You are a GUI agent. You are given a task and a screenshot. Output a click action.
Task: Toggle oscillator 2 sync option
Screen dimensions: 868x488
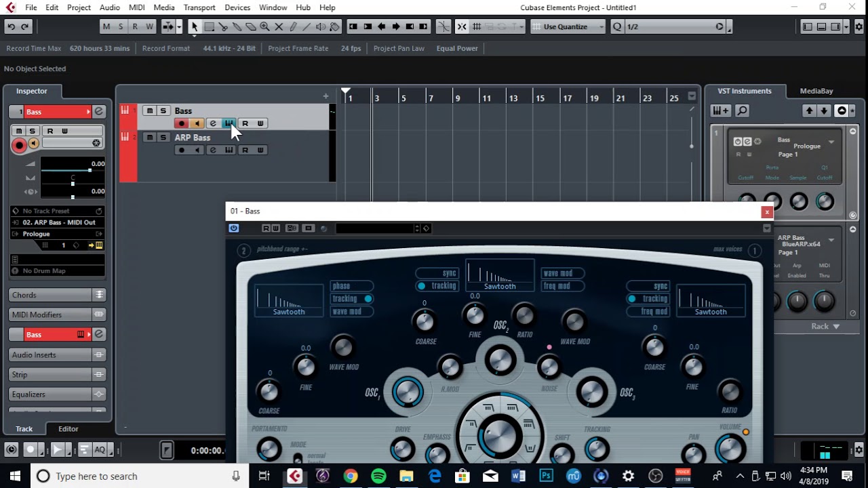coord(437,273)
